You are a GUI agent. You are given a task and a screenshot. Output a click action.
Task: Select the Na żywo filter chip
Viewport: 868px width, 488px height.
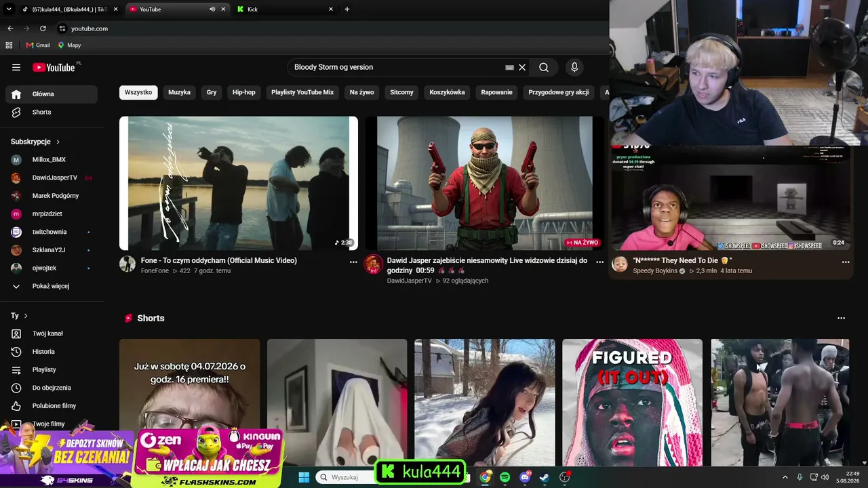pyautogui.click(x=362, y=92)
